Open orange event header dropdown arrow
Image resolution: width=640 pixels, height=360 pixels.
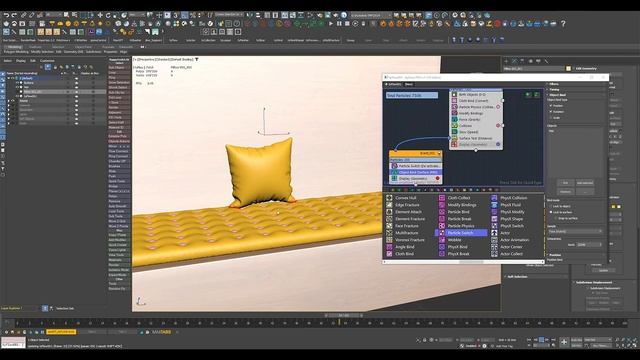tap(439, 153)
